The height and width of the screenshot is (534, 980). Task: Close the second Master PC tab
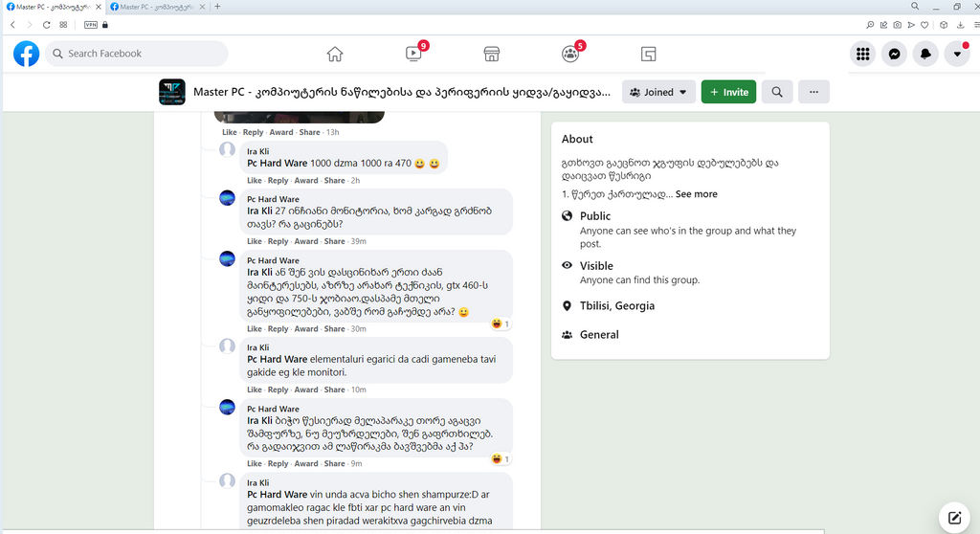pos(202,7)
